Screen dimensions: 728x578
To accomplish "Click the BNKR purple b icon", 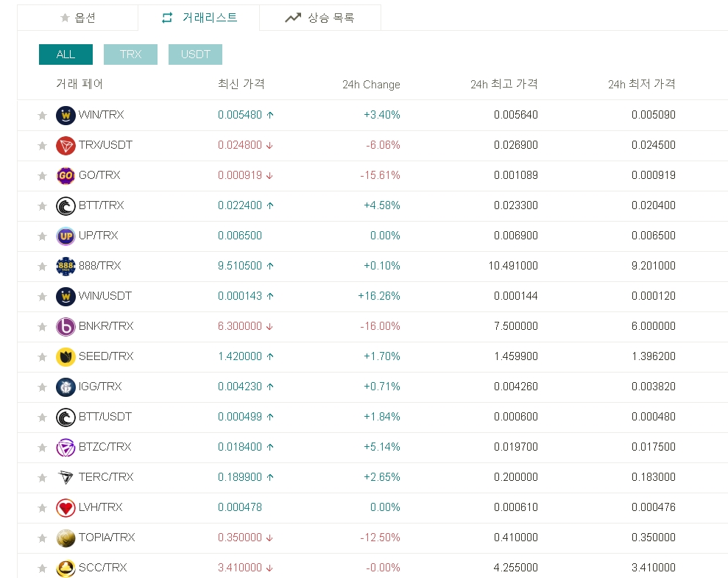I will click(66, 326).
